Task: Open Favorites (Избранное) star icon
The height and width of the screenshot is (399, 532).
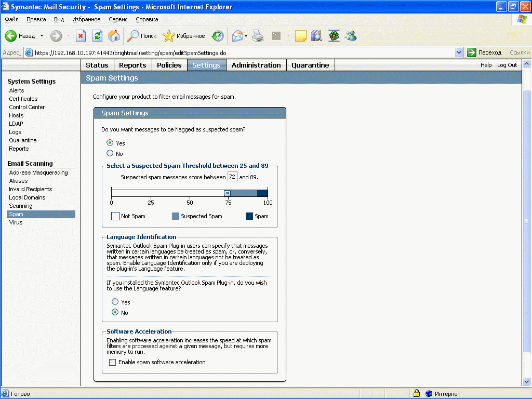Action: tap(169, 36)
